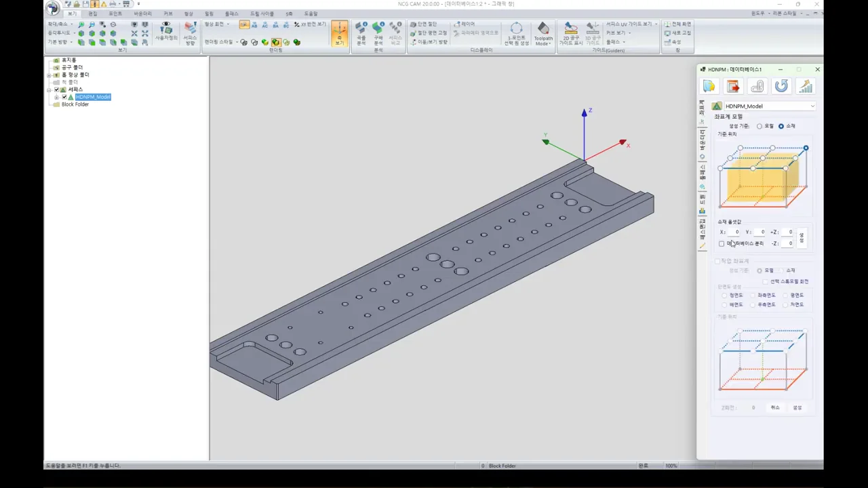This screenshot has width=868, height=488.
Task: Click the X offset input field
Action: (x=734, y=232)
